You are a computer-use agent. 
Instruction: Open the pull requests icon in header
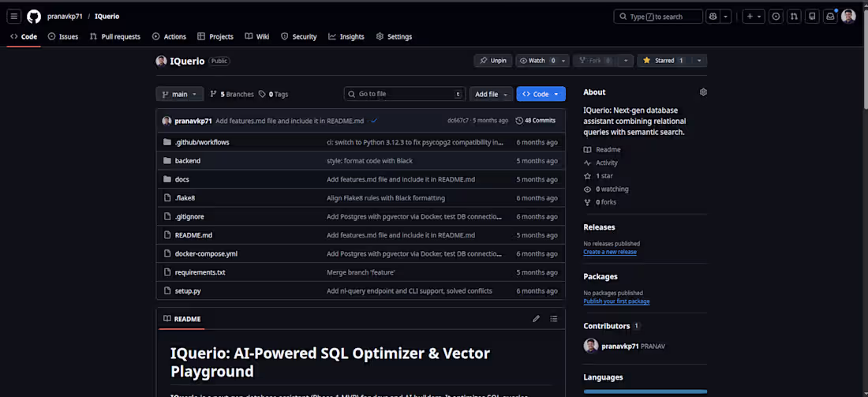tap(794, 17)
